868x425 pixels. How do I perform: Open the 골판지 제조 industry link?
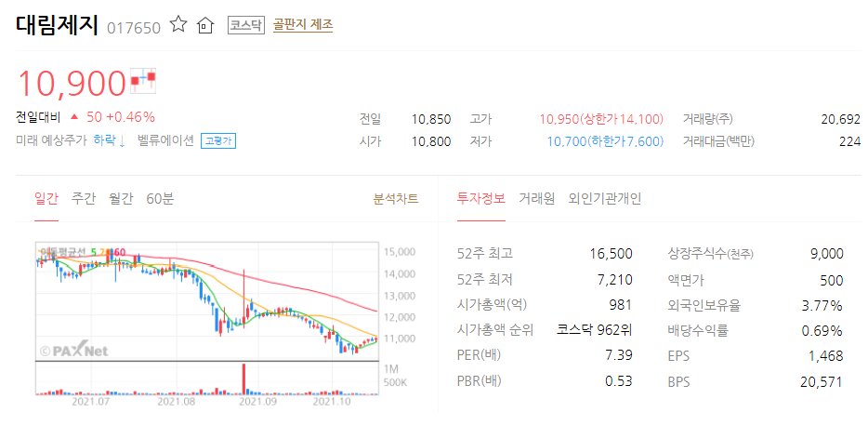pos(303,25)
